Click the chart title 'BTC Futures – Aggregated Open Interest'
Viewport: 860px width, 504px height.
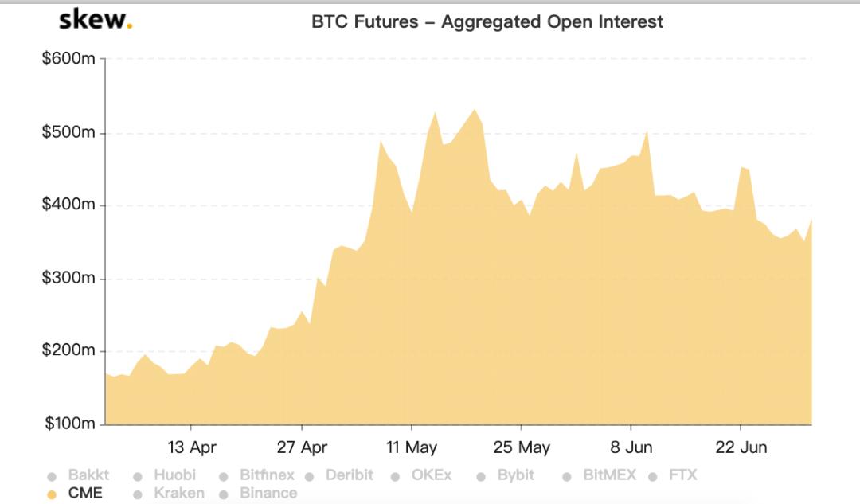[x=487, y=21]
